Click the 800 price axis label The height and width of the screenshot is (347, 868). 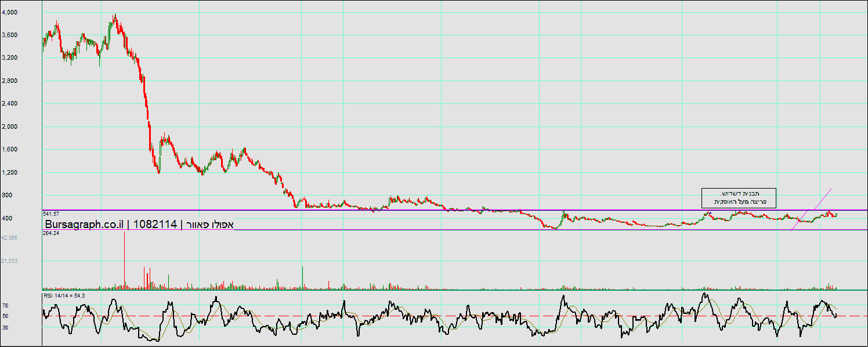click(7, 196)
